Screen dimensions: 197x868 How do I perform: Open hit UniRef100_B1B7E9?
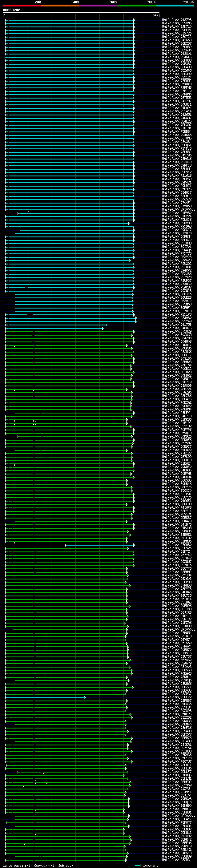[177, 382]
